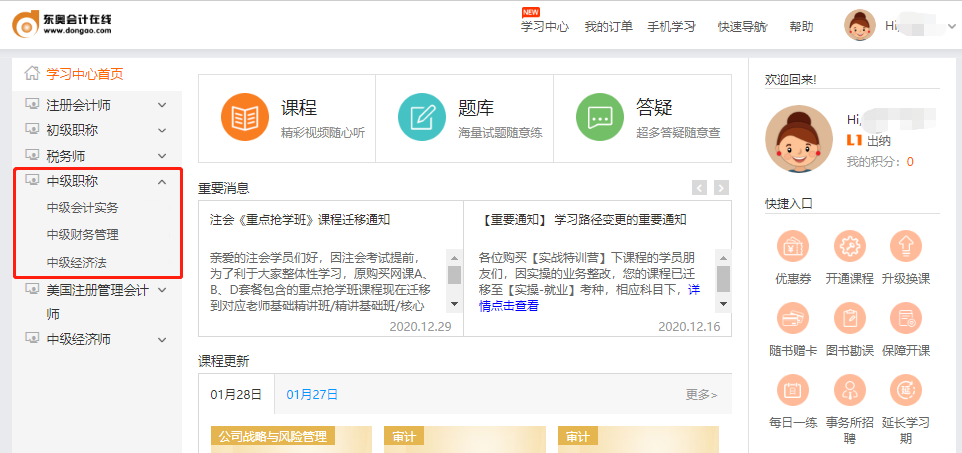Expand the 中级经济师 sidebar section
Viewport: 962px width, 453px height.
pyautogui.click(x=162, y=340)
